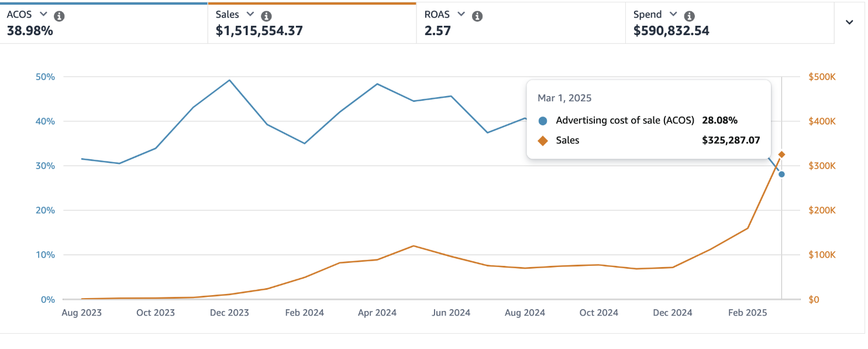Viewport: 868px width, 349px height.
Task: Click the orange Sales diamond in the tooltip
Action: tap(543, 141)
